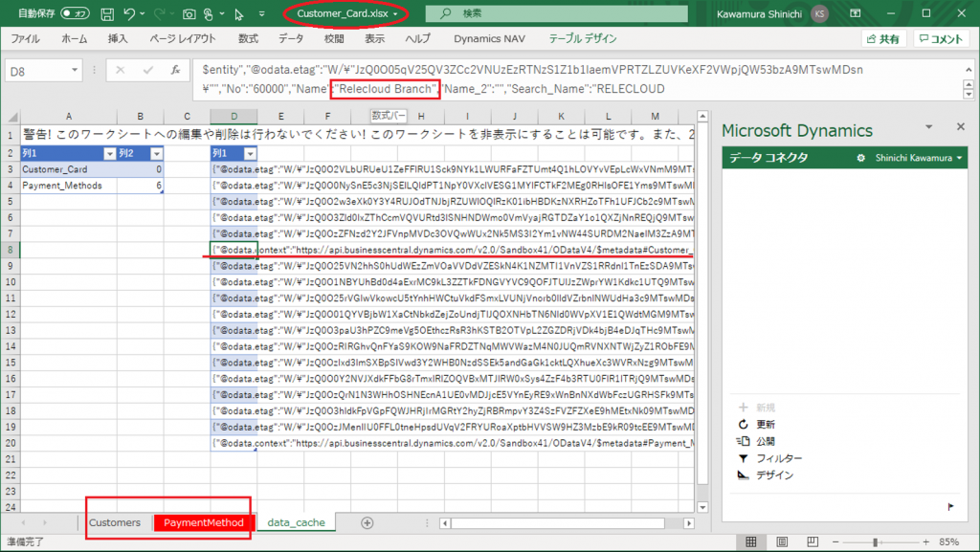Screen dimensions: 980x552
Task: Open the KS account avatar
Action: point(819,13)
